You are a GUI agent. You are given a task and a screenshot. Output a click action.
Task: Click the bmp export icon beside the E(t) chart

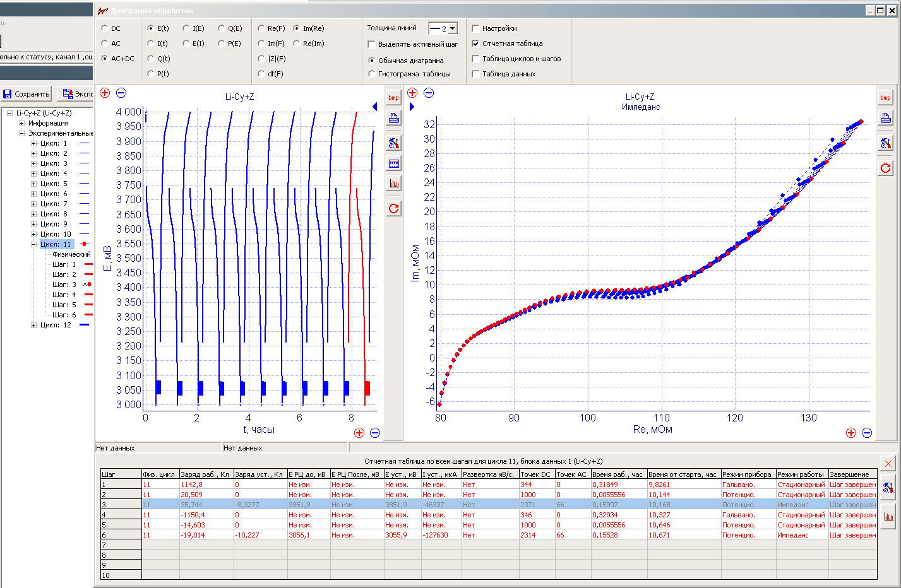(393, 97)
